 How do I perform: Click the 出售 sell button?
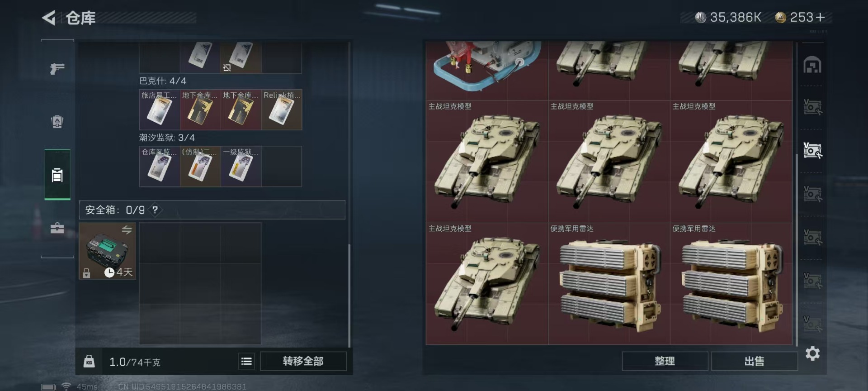pyautogui.click(x=754, y=361)
